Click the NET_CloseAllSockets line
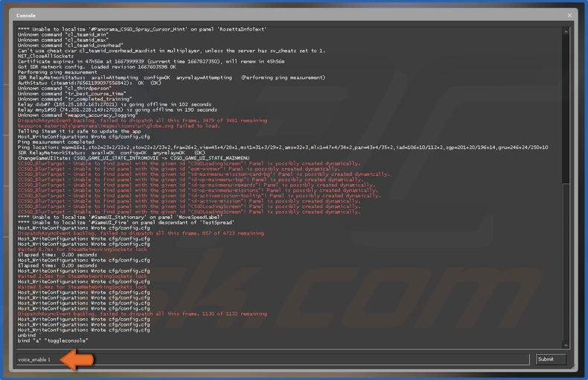This screenshot has height=380, width=588. click(x=45, y=56)
